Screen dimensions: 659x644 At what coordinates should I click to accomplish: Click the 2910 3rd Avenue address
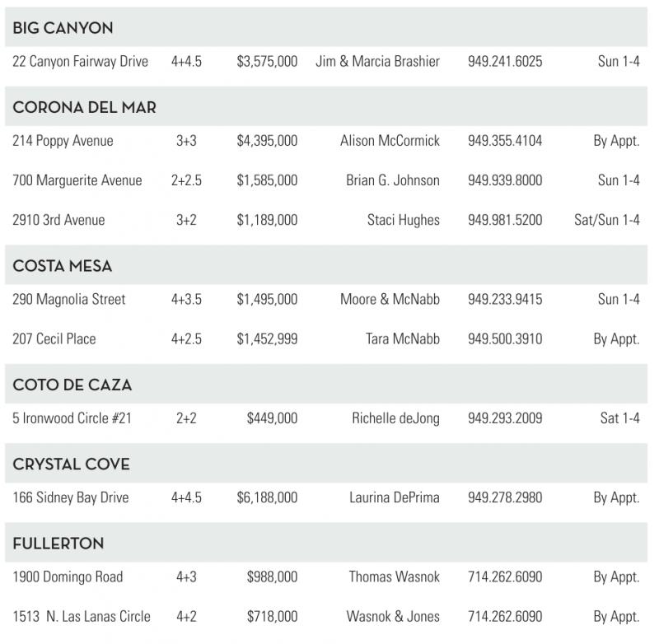pyautogui.click(x=58, y=220)
